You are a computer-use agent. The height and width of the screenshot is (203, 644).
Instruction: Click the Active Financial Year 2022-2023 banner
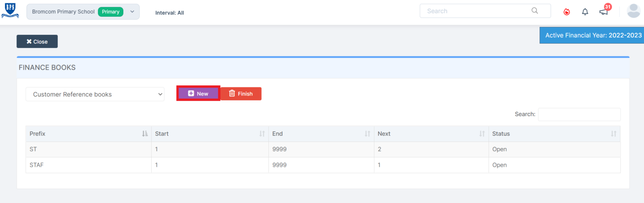pos(593,35)
